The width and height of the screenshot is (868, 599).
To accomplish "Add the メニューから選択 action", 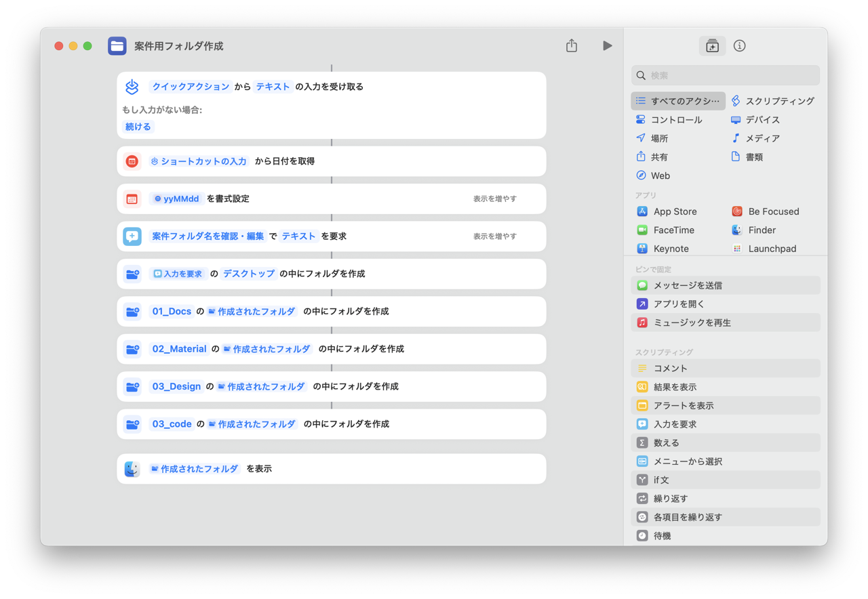I will [726, 461].
